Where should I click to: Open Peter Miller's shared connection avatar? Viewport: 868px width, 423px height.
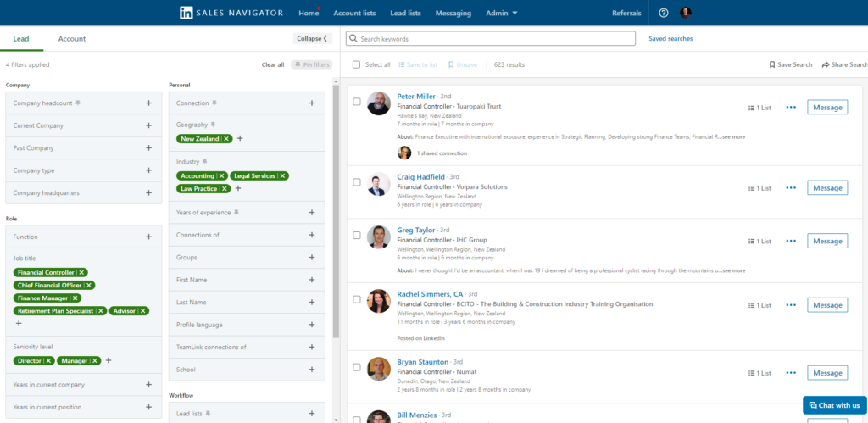[404, 153]
